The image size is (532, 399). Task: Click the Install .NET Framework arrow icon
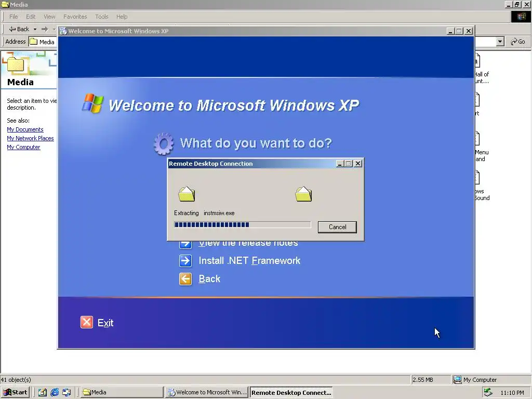click(185, 261)
